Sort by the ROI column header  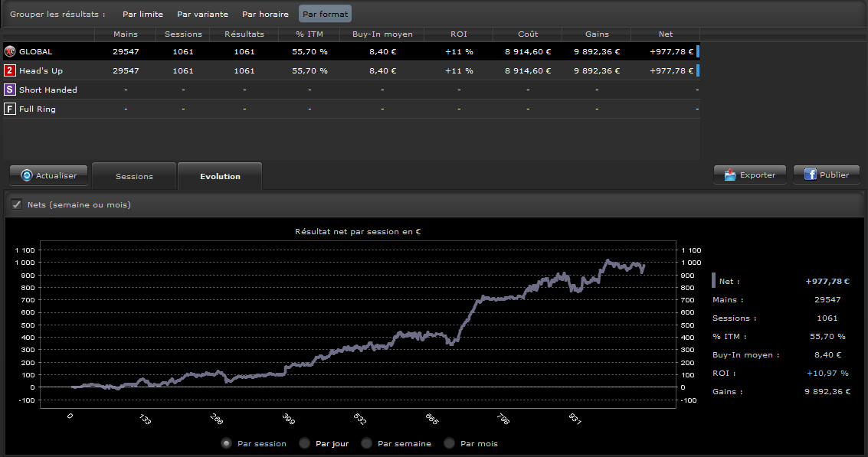[x=459, y=34]
